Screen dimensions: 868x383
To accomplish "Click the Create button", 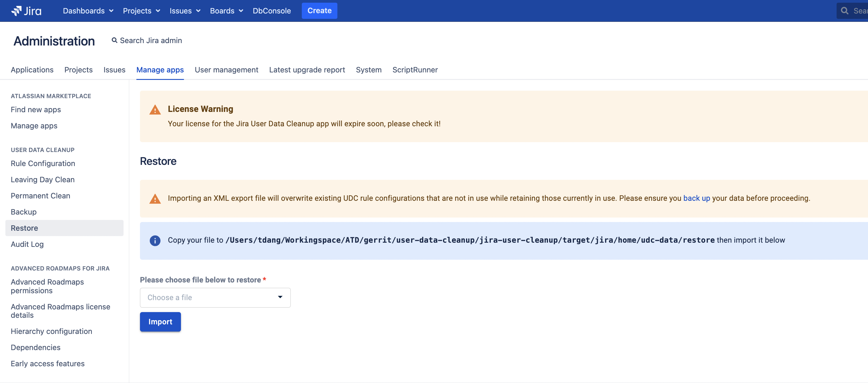I will 319,11.
